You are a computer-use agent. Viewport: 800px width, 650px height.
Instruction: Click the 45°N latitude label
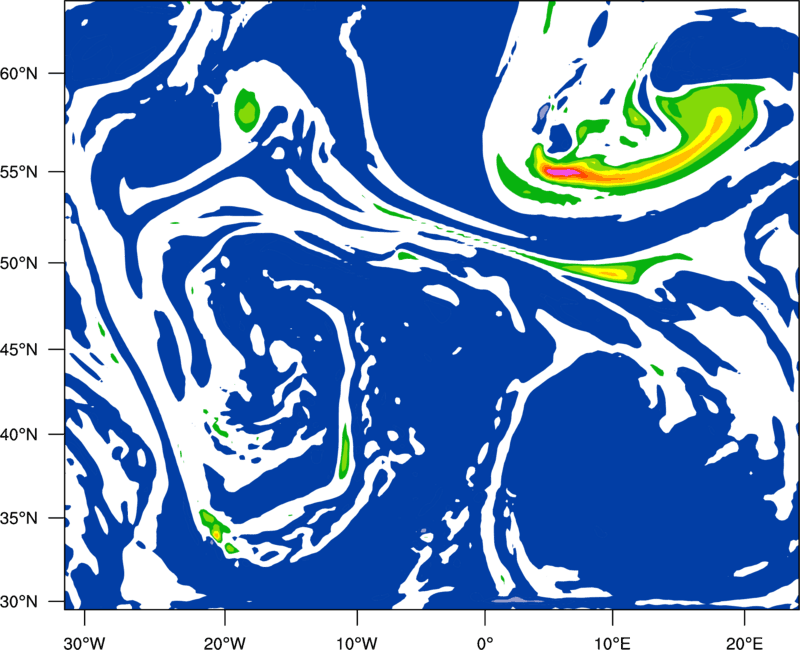tap(19, 349)
